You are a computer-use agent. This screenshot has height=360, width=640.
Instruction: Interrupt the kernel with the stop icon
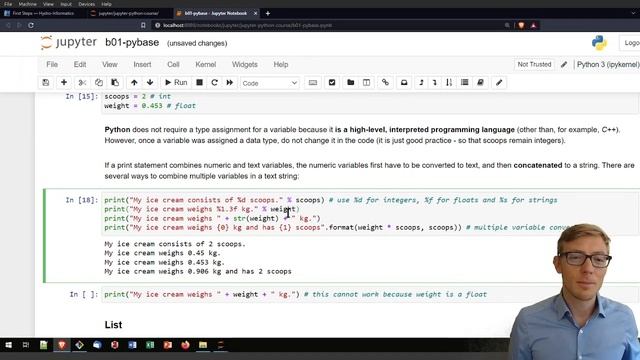point(199,82)
